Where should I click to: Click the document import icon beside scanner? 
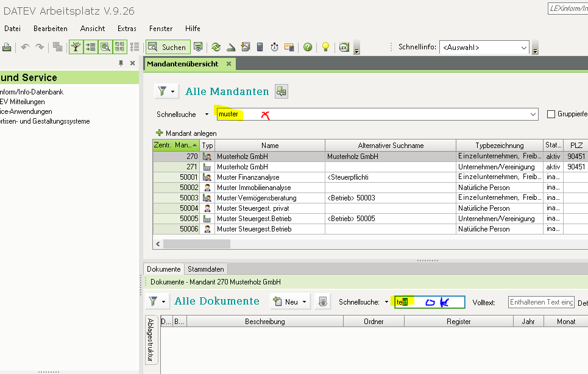pos(246,48)
